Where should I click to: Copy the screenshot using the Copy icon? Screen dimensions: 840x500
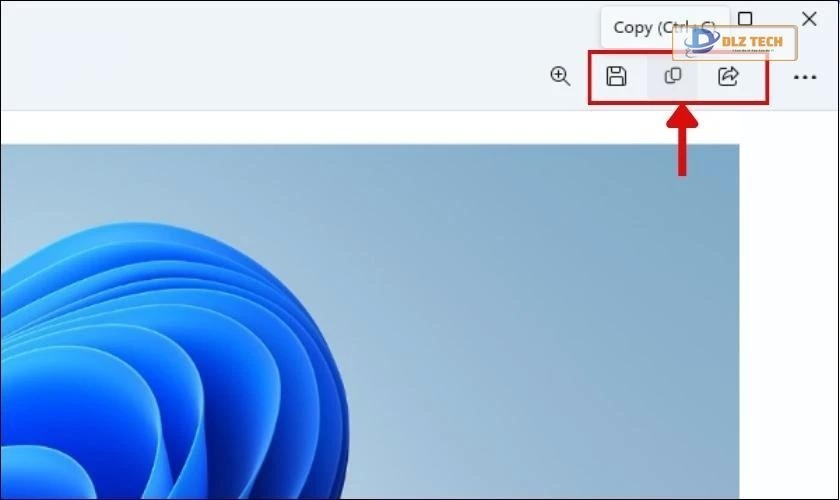point(673,76)
